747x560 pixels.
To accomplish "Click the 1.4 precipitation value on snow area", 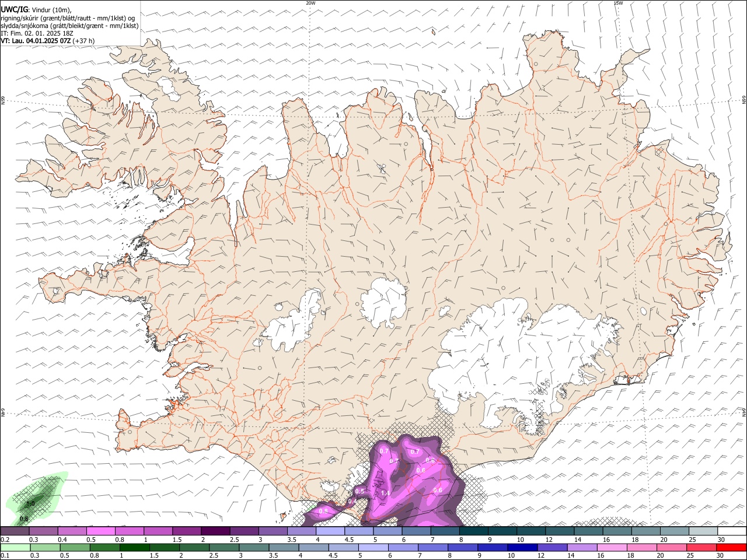I will tap(385, 494).
